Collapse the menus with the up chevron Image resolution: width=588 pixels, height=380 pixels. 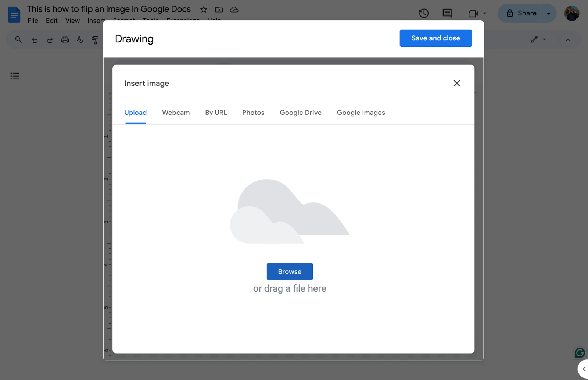[x=568, y=40]
